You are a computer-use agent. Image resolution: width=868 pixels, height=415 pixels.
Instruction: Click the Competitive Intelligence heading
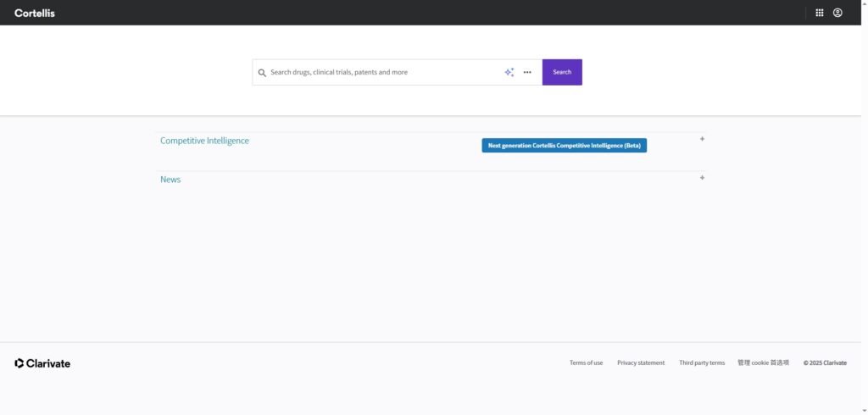tap(204, 141)
